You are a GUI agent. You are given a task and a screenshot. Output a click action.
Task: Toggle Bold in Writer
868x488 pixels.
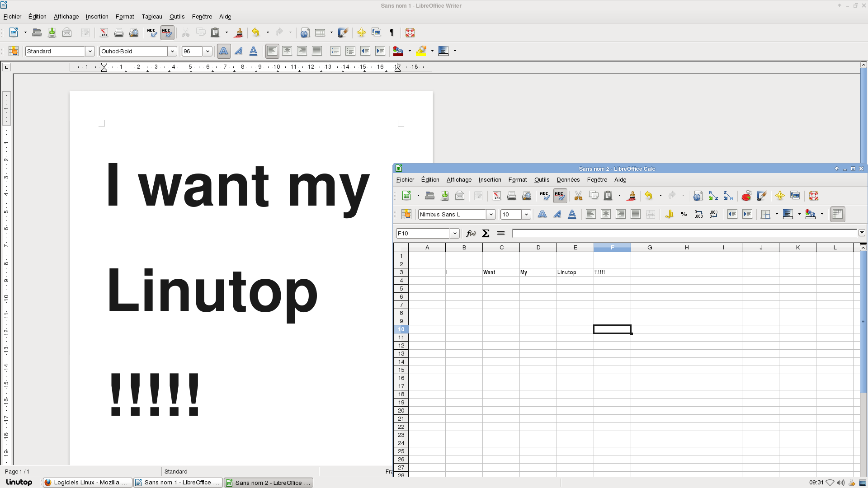[x=224, y=51]
